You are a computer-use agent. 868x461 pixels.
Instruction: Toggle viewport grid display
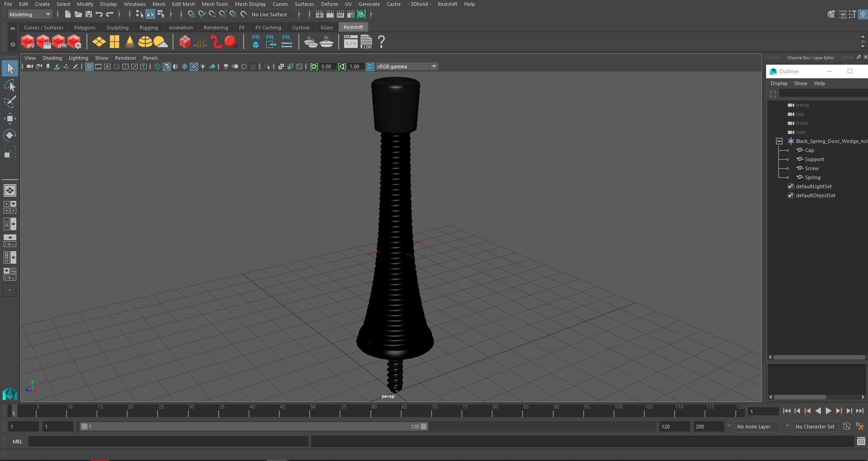89,67
